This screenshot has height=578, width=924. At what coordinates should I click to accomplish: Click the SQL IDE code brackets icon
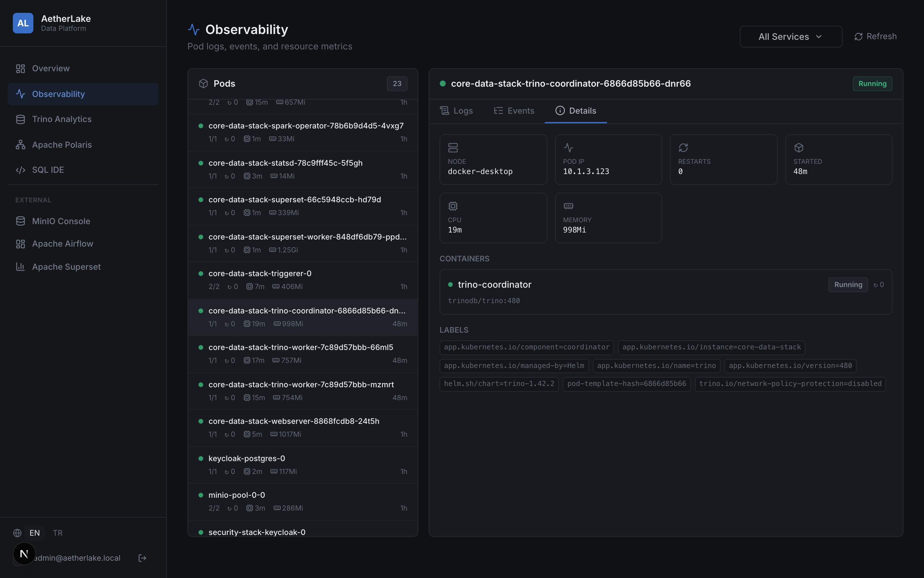point(21,170)
